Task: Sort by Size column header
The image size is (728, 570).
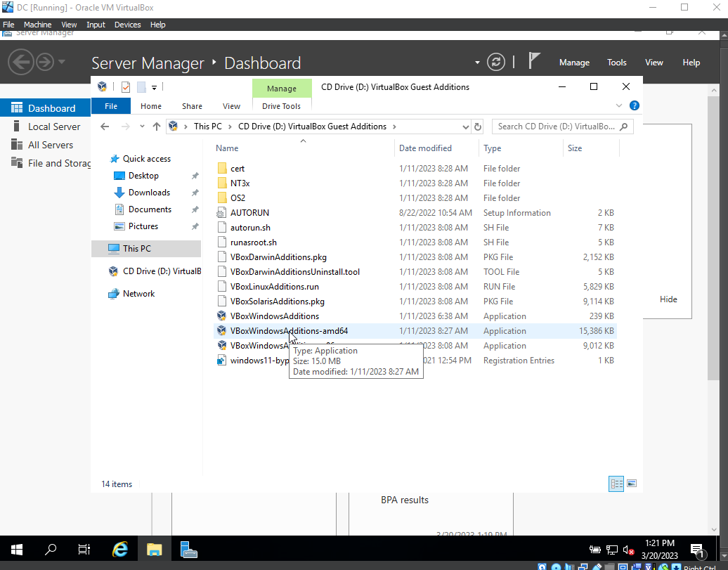Action: 590,148
